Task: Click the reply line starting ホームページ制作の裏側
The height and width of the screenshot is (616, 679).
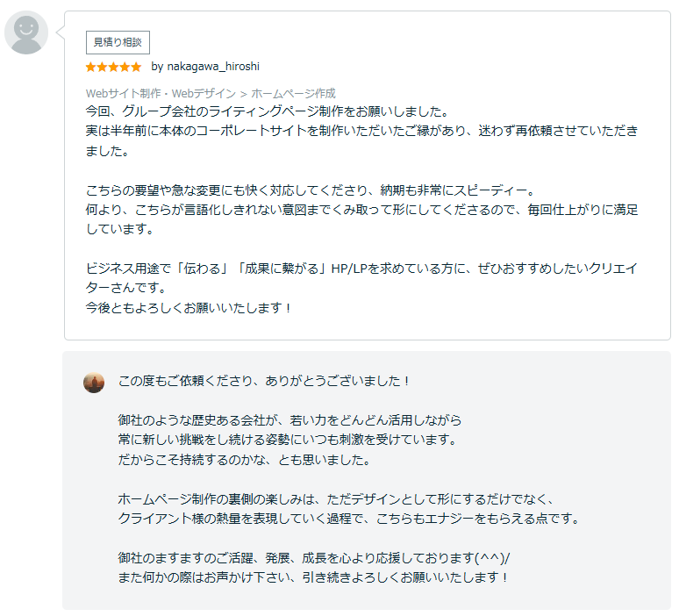Action: (x=336, y=499)
